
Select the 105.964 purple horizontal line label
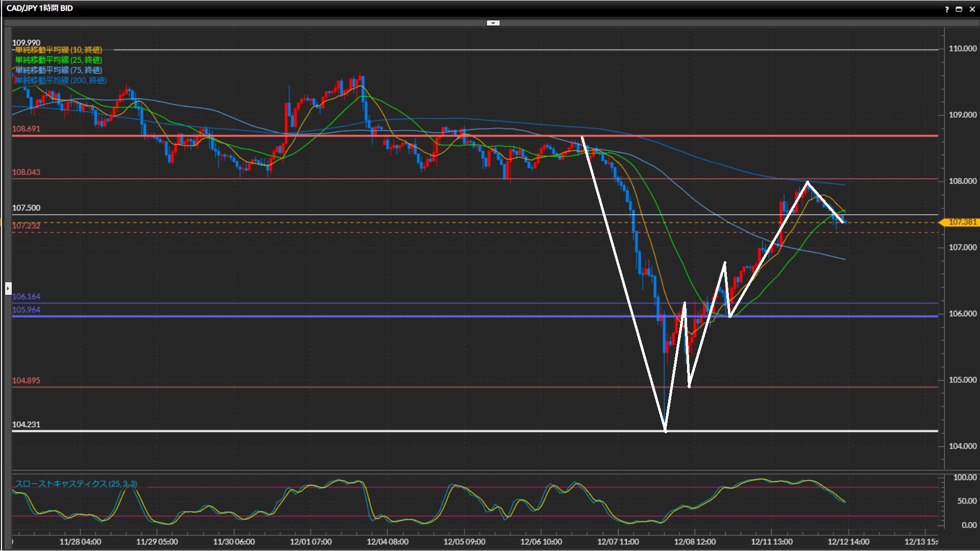pos(26,310)
